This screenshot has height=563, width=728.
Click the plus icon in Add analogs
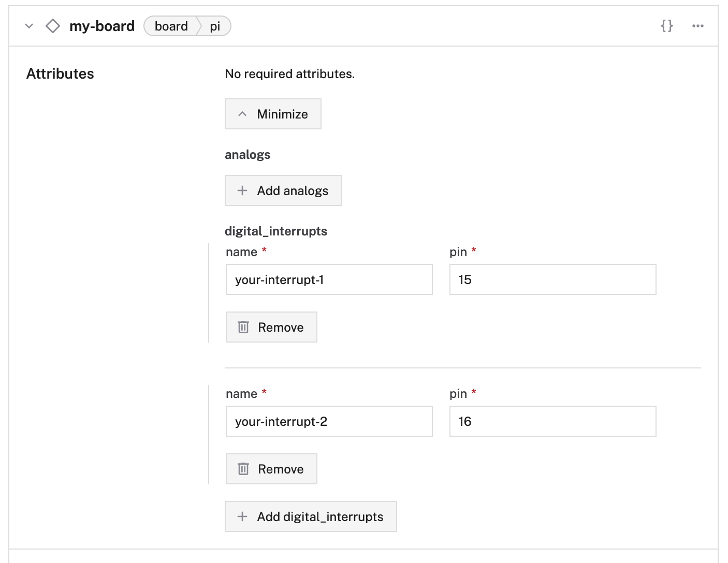(x=242, y=190)
